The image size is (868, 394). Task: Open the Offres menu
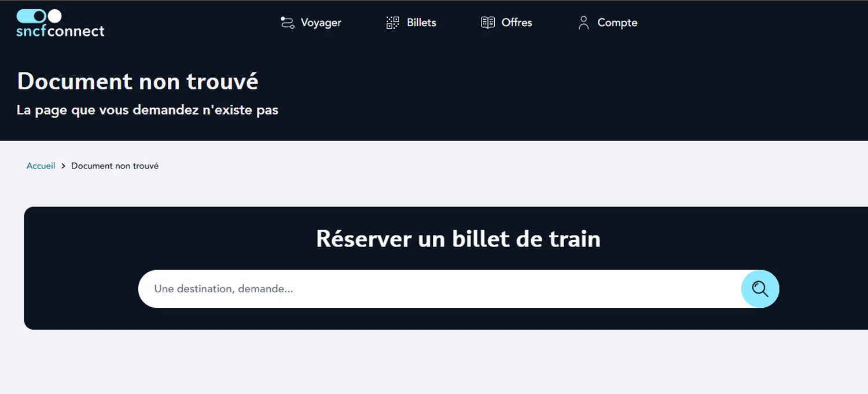coord(506,23)
